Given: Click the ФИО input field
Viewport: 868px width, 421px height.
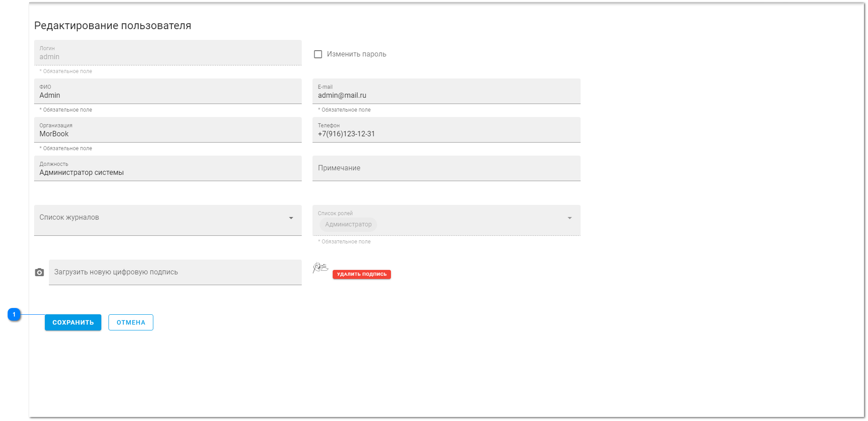Looking at the screenshot, I should click(x=168, y=95).
